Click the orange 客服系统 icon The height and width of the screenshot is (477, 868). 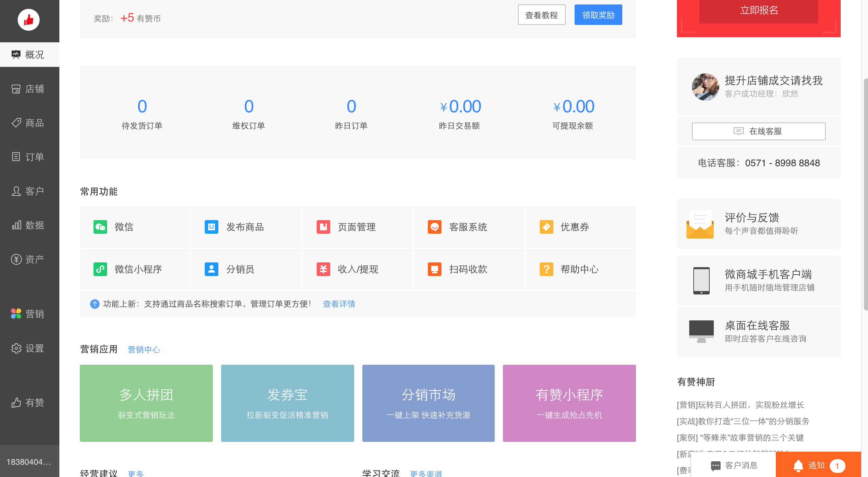pos(435,227)
